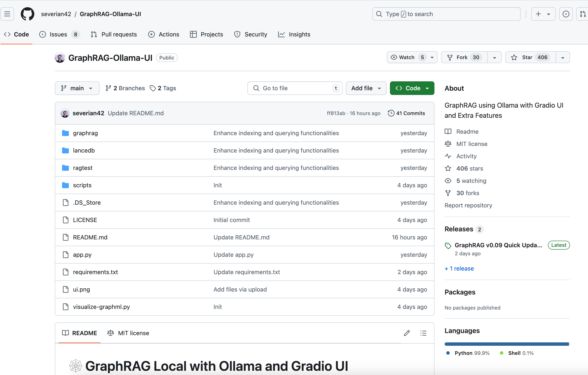This screenshot has width=588, height=375.
Task: Open the app.py file
Action: point(82,255)
